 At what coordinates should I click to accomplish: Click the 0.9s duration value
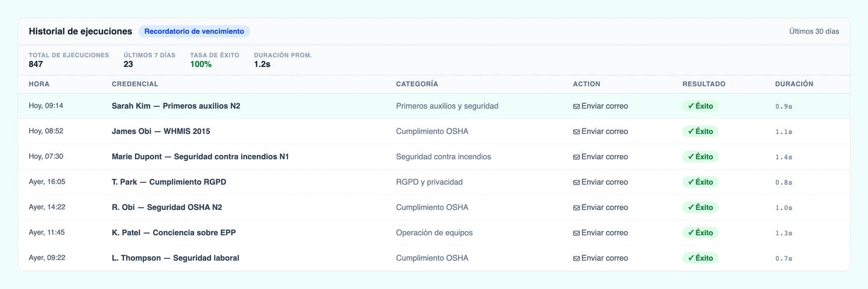click(x=784, y=106)
